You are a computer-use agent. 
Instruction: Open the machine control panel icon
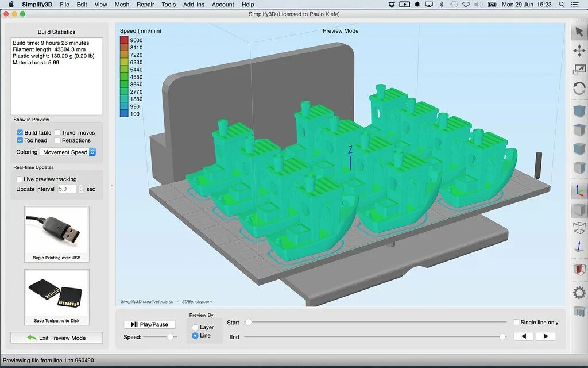[x=579, y=311]
